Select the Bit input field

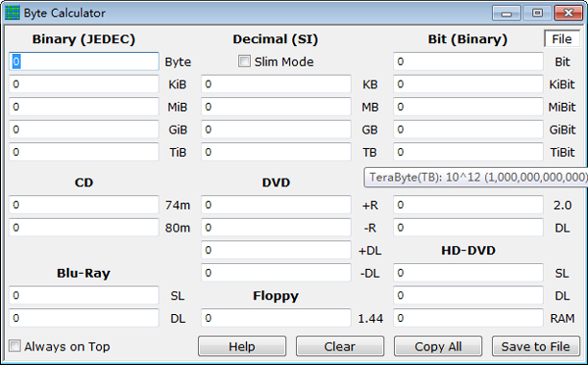click(468, 62)
